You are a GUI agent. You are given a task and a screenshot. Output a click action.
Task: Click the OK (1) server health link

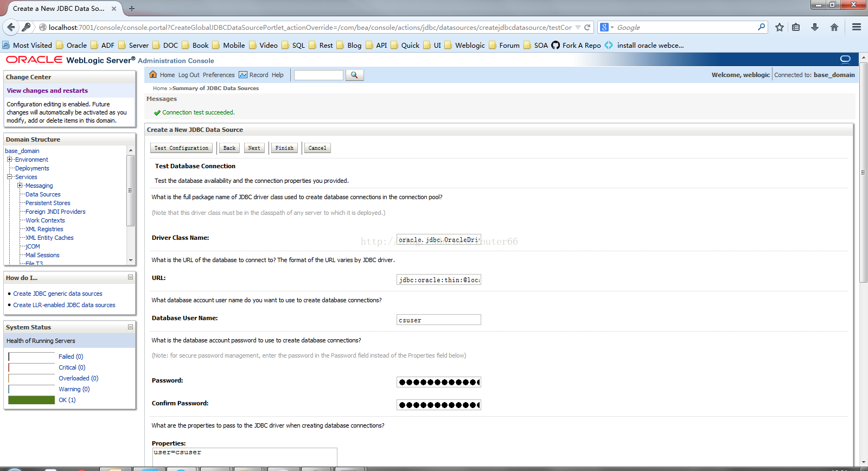click(x=67, y=400)
